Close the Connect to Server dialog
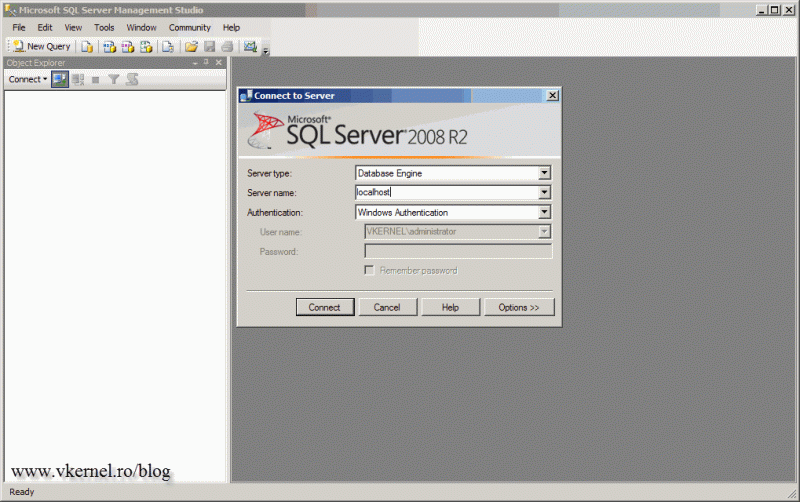Image resolution: width=800 pixels, height=502 pixels. coord(552,95)
